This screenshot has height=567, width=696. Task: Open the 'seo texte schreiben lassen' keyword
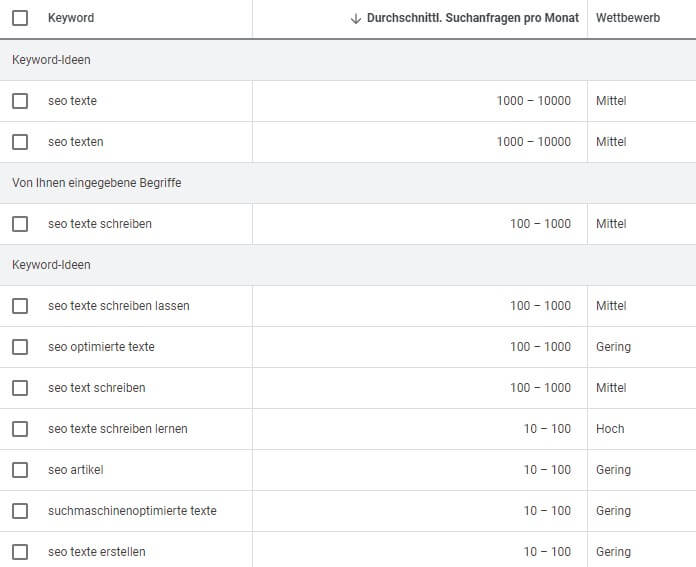click(119, 306)
